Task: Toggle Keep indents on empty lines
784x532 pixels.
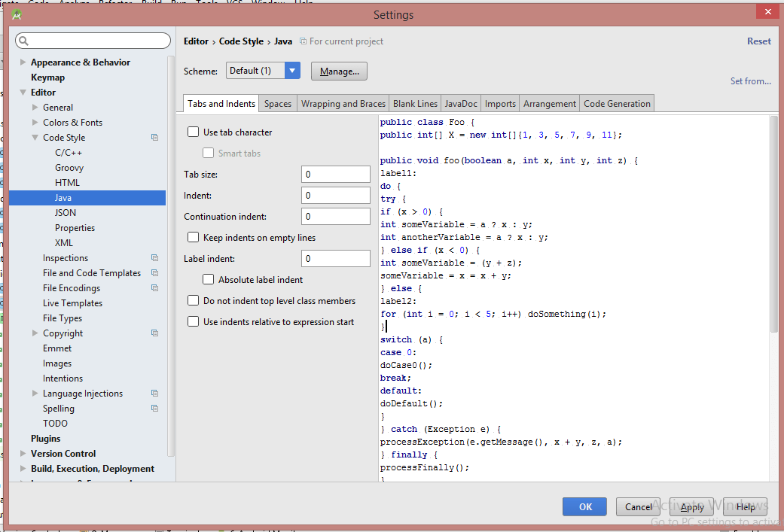Action: (x=194, y=238)
